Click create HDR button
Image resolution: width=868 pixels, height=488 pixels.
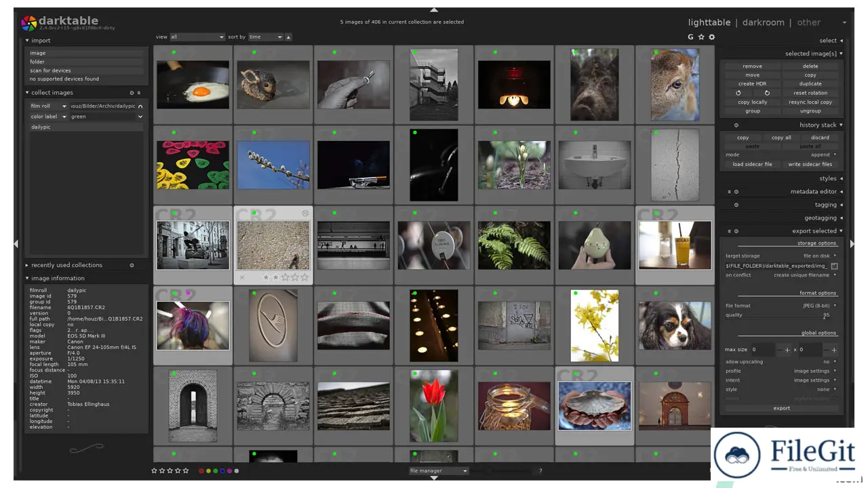[752, 84]
